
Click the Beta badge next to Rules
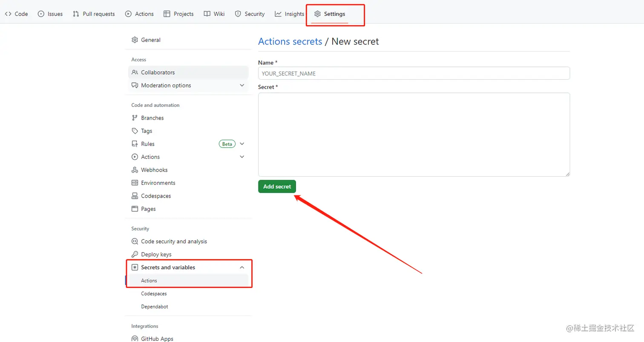coord(227,144)
